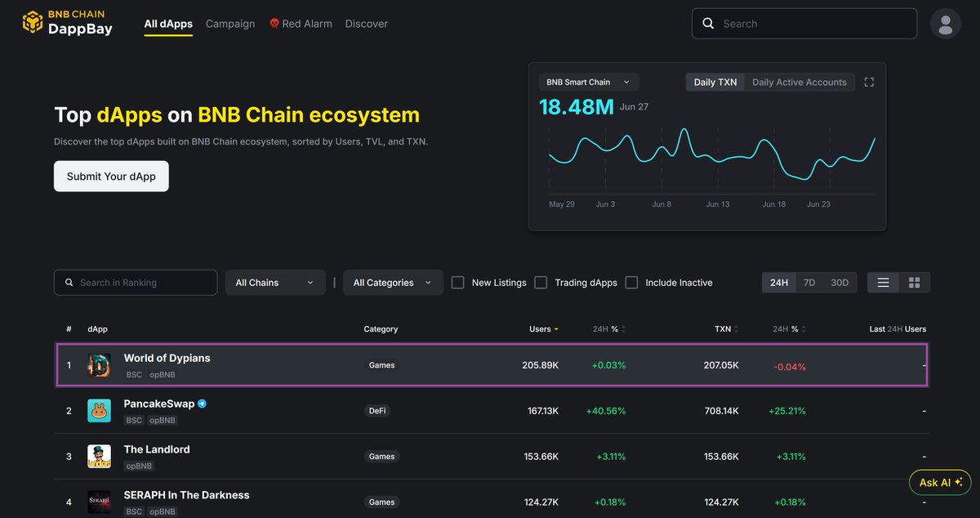Open the Red Alarm tab
The height and width of the screenshot is (518, 980).
tap(301, 24)
